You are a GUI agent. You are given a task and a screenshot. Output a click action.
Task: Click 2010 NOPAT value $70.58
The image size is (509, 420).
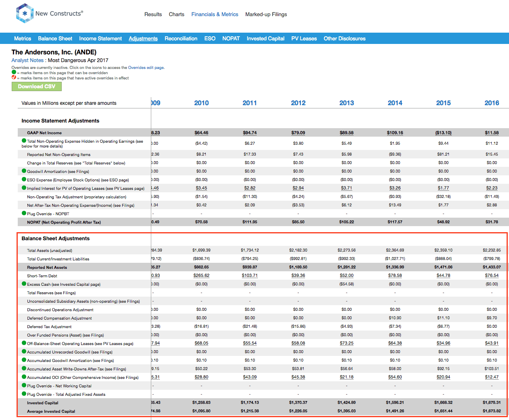coord(202,222)
